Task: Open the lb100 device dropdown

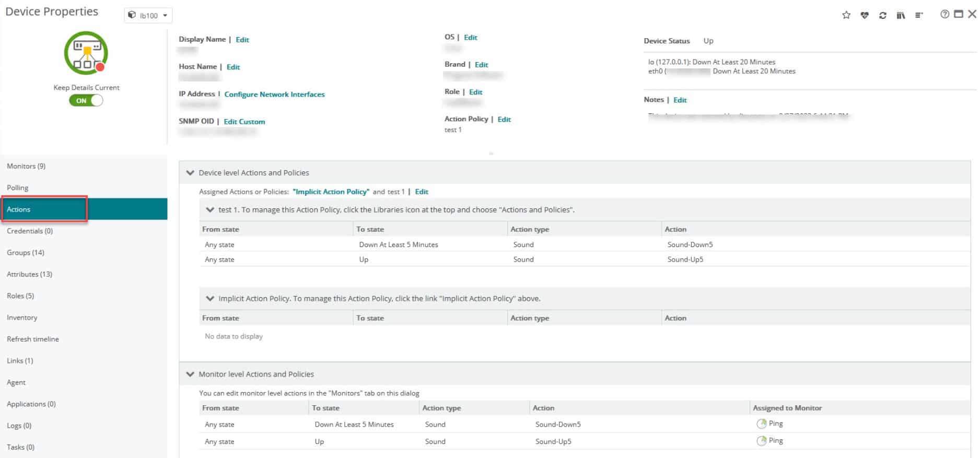Action: tap(148, 16)
